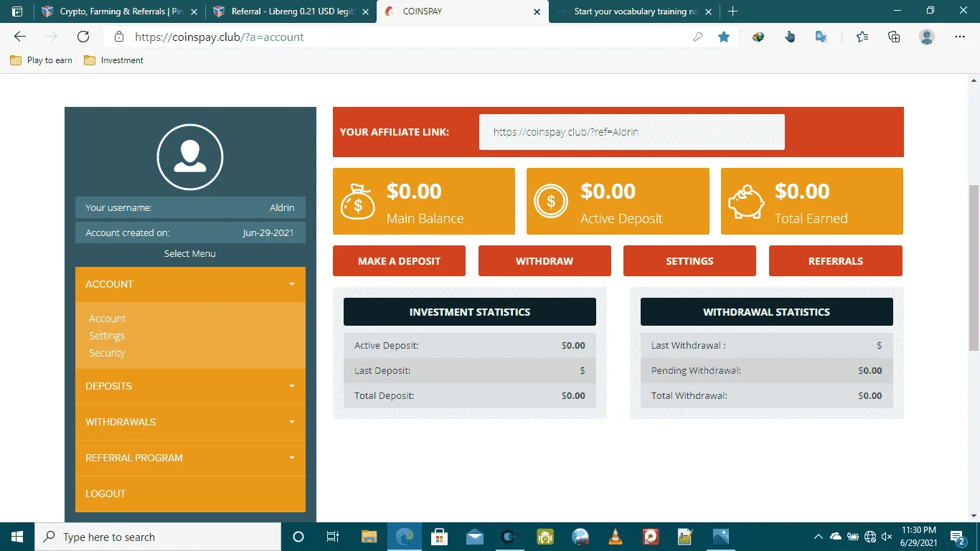
Task: Open the Settings submenu link in sidebar
Action: [107, 336]
